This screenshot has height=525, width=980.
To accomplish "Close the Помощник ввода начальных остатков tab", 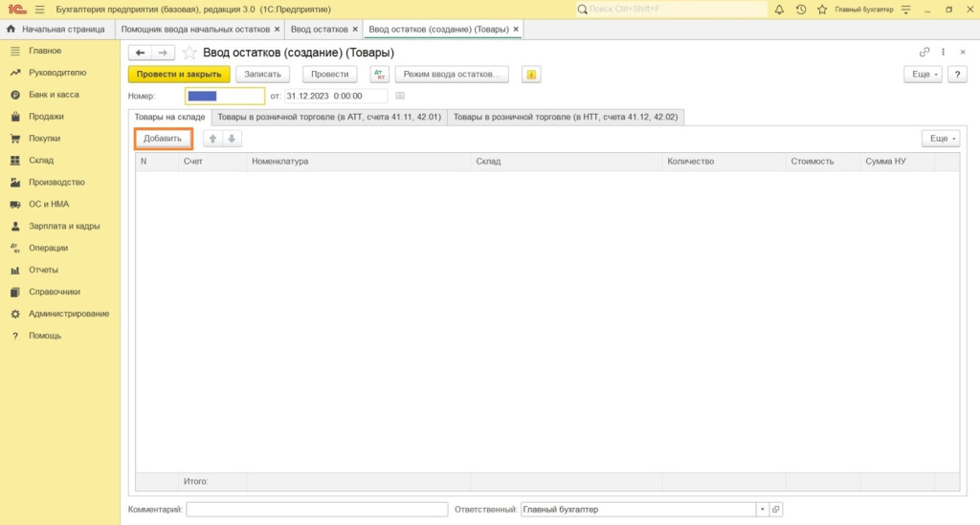I will [277, 30].
